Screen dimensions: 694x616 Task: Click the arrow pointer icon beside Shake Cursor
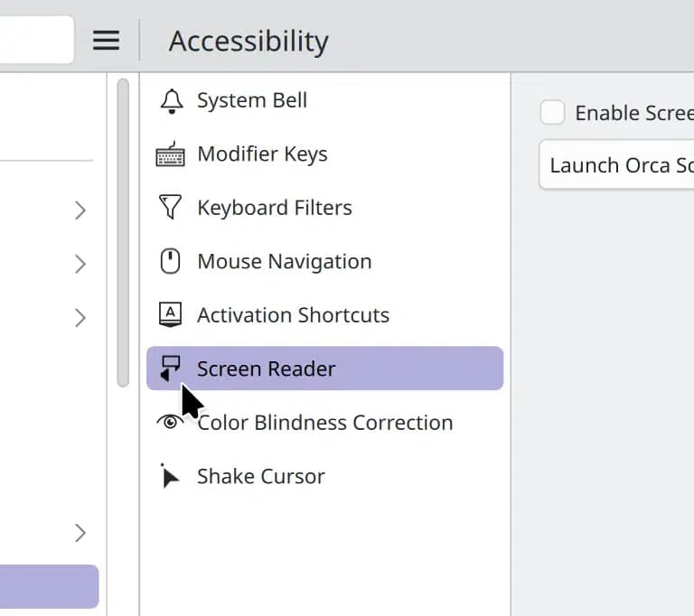point(170,476)
